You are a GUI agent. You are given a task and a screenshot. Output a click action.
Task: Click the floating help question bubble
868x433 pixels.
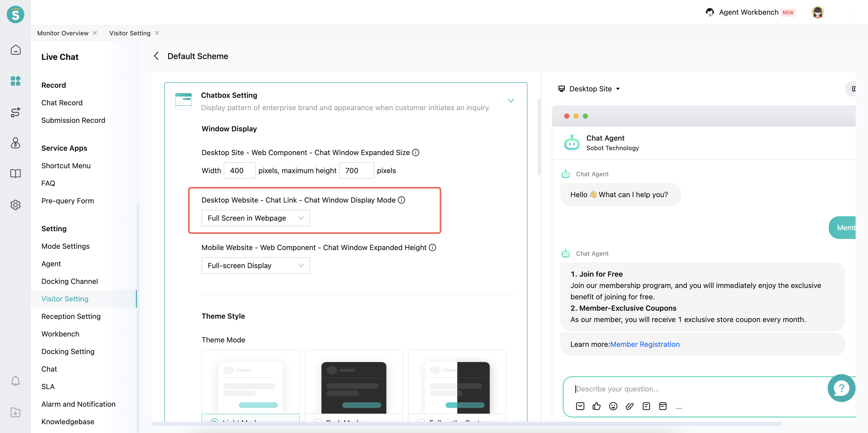[x=841, y=388]
